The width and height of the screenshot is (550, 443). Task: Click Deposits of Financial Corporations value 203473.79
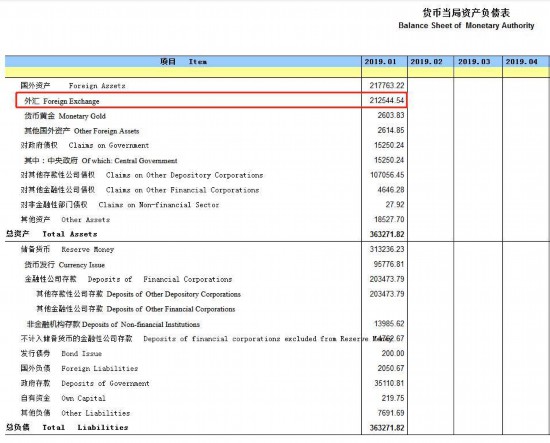(x=387, y=279)
